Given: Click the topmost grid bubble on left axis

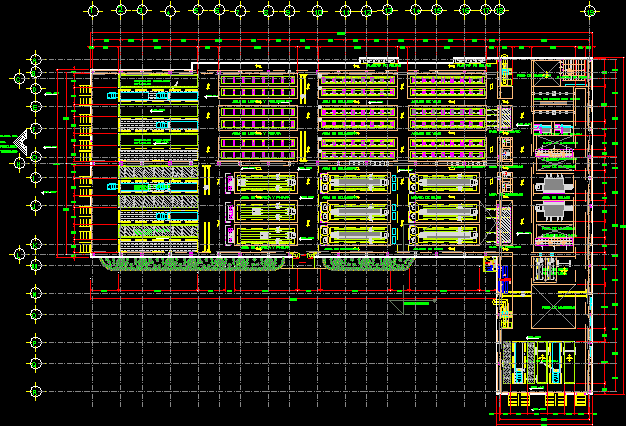Looking at the screenshot, I should 37,60.
